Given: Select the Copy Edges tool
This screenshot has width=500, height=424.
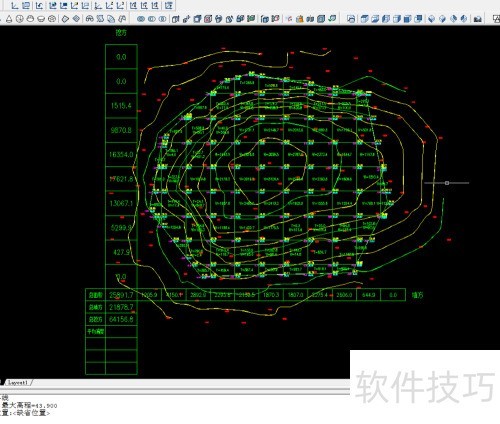Looking at the screenshot, I should 251,19.
